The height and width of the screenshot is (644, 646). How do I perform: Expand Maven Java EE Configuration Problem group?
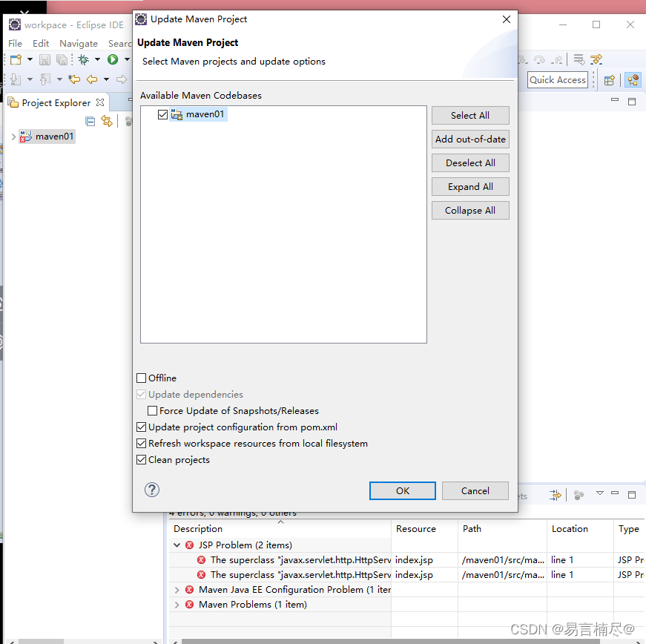click(177, 590)
